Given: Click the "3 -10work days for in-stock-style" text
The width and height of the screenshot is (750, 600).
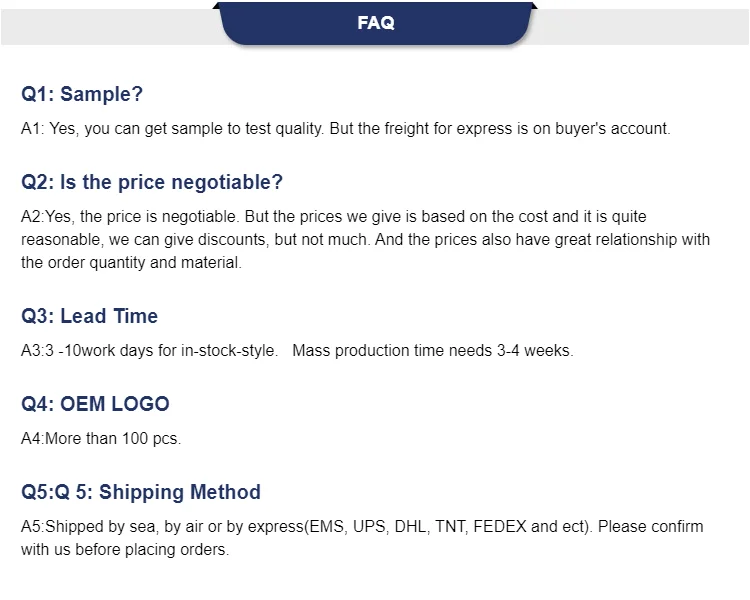Looking at the screenshot, I should click(x=161, y=351).
